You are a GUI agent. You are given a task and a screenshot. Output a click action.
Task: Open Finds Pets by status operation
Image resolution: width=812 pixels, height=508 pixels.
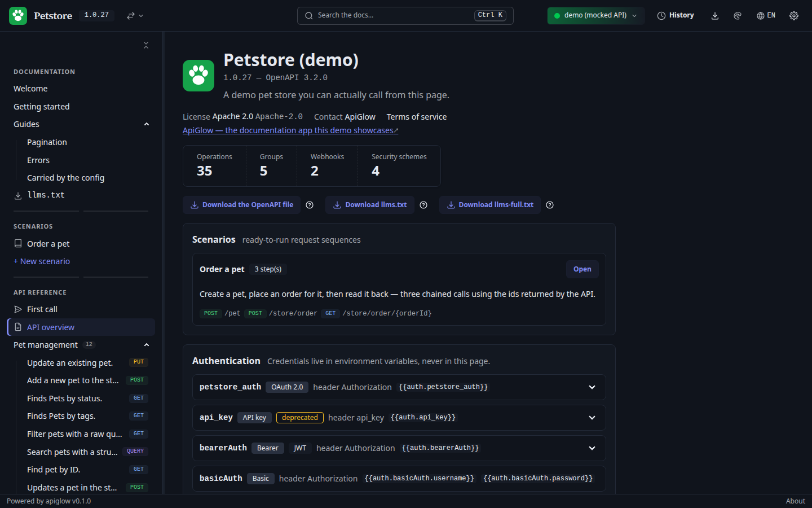(x=87, y=398)
